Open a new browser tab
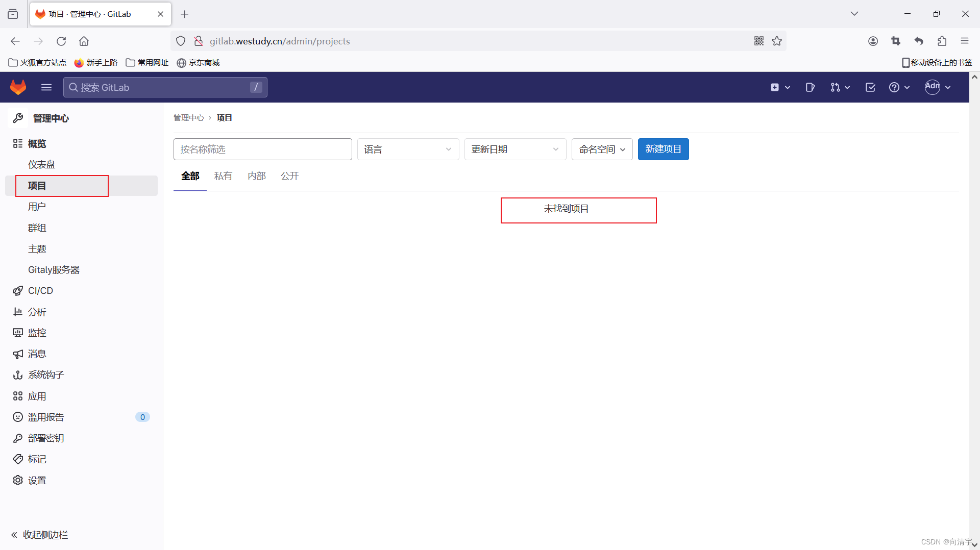Viewport: 980px width, 550px height. 185,14
